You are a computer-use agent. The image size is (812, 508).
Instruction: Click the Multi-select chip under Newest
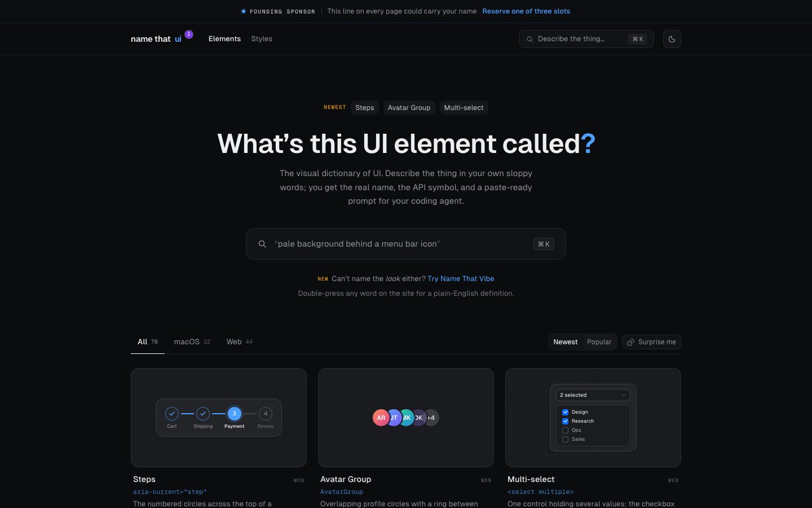[x=464, y=108]
